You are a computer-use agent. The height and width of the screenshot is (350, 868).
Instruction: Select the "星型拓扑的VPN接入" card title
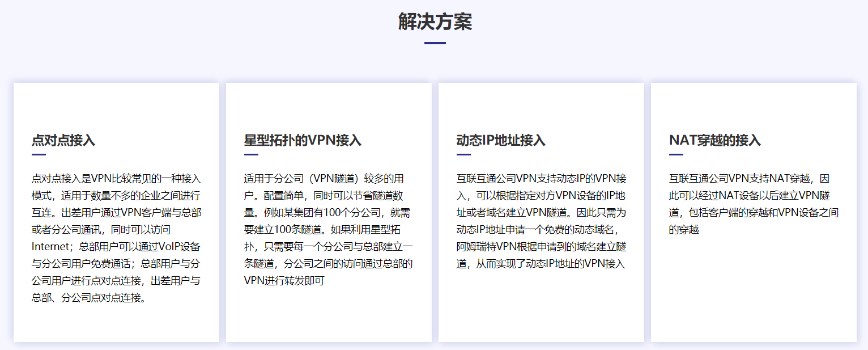[303, 140]
